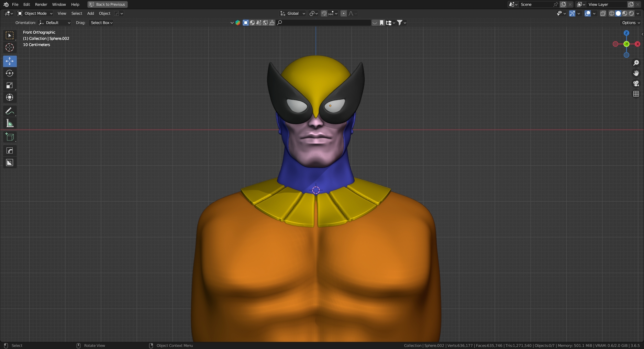Open the Orientation Default dropdown

click(55, 23)
